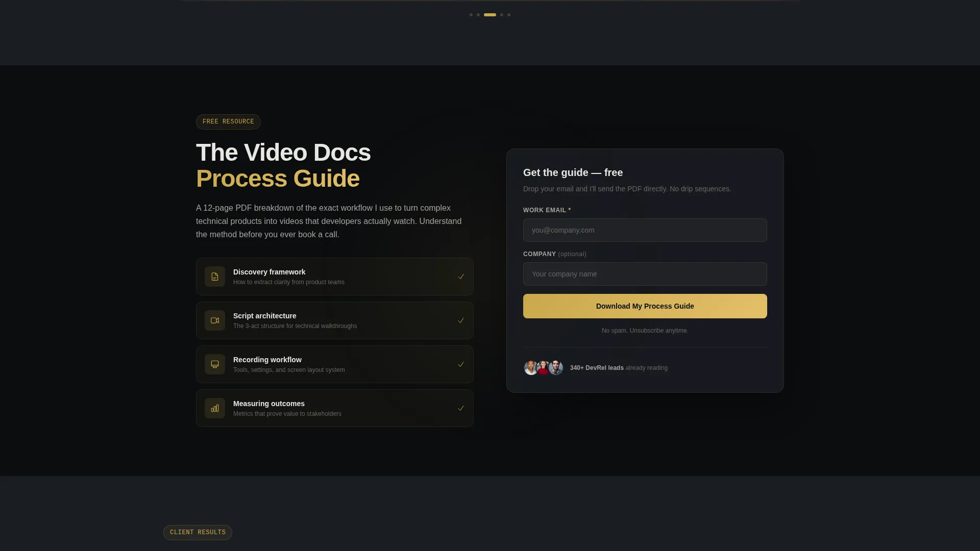Click the Measuring outcomes bar chart icon

tap(215, 408)
